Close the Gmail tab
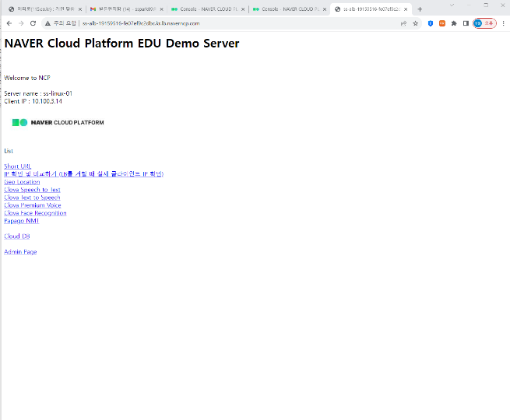Image resolution: width=510 pixels, height=420 pixels. (161, 9)
